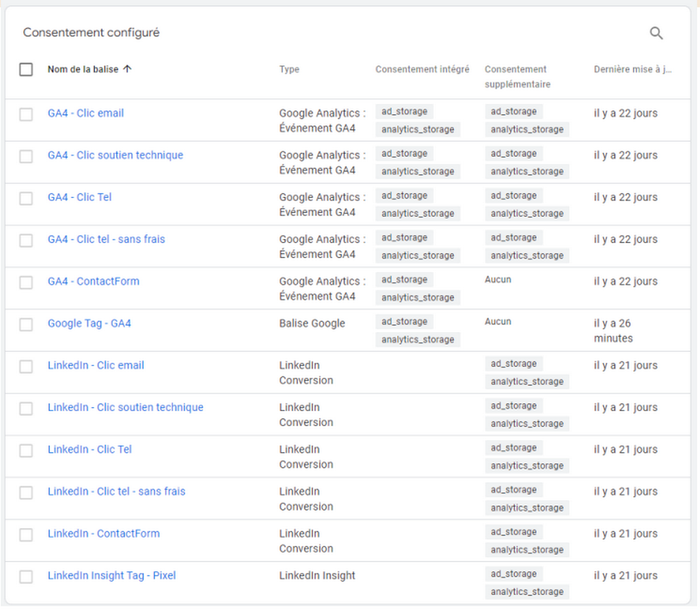Check the LinkedIn - Clic soutien technique box

[x=26, y=408]
